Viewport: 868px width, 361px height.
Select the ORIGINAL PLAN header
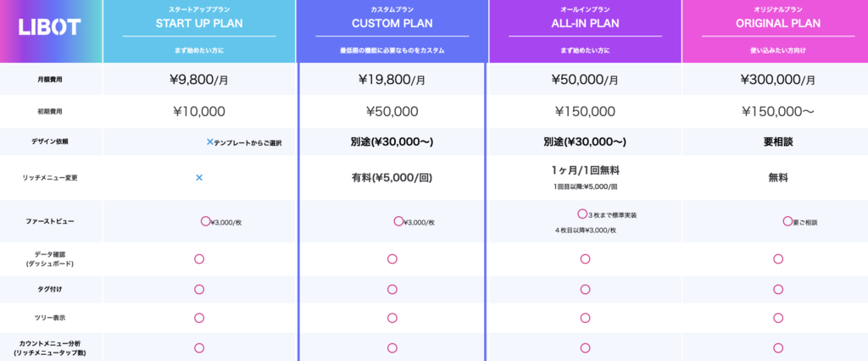tap(778, 23)
